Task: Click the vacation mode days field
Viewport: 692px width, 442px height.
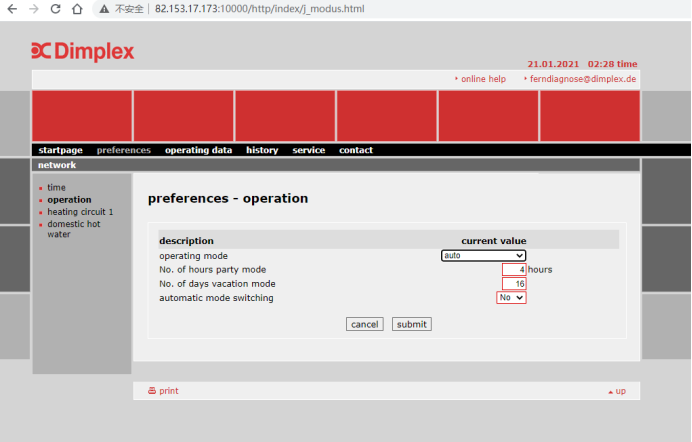Action: click(514, 283)
